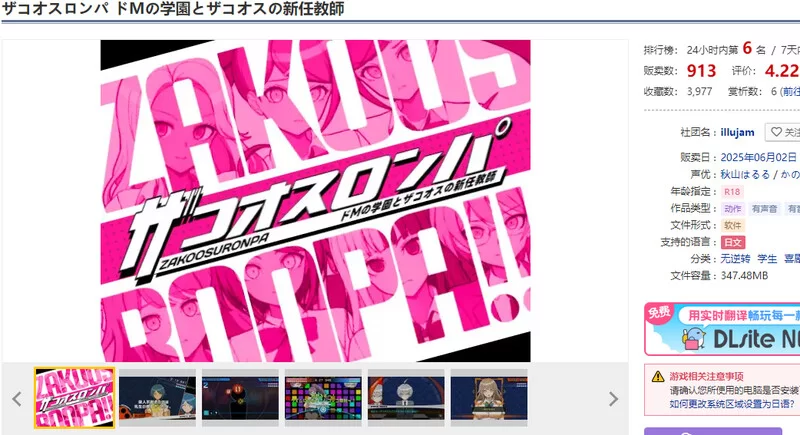Click the sales count 913
Screen dimensions: 800x435
[702, 71]
